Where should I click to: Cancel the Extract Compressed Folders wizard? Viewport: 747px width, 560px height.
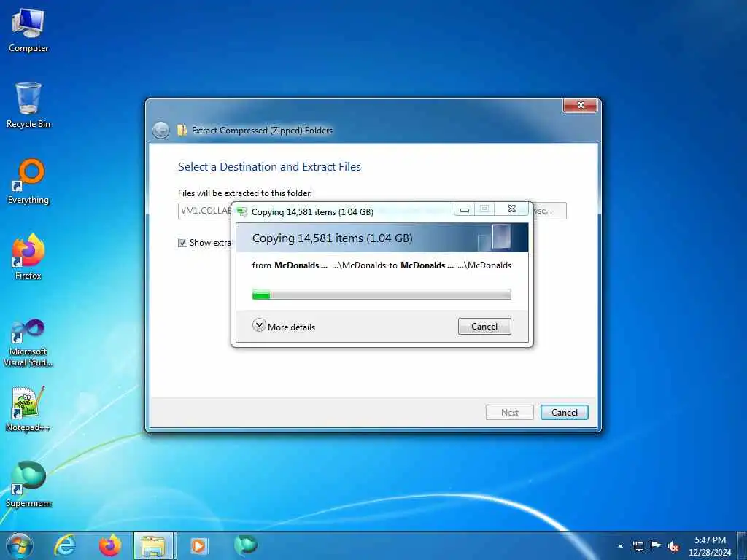[x=565, y=413]
